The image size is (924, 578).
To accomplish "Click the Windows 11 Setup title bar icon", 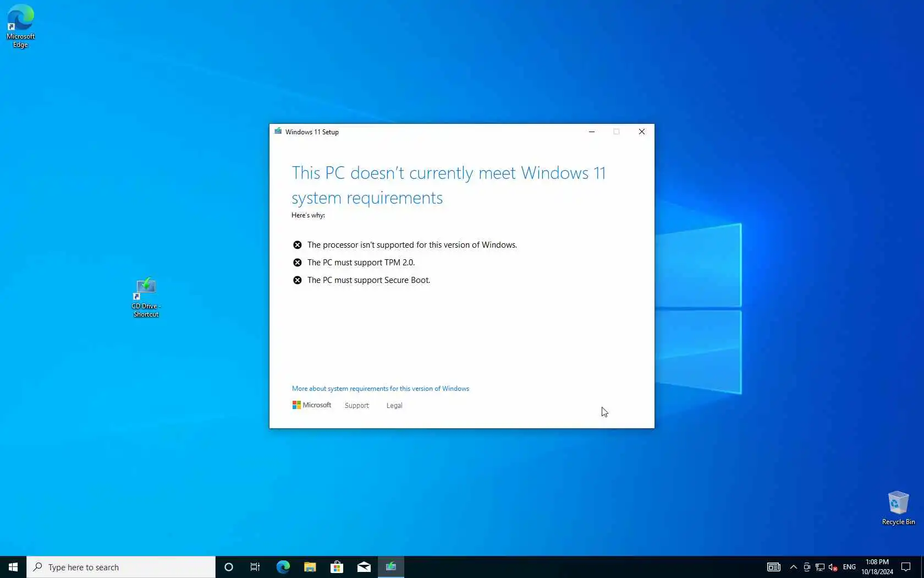I will pyautogui.click(x=278, y=132).
